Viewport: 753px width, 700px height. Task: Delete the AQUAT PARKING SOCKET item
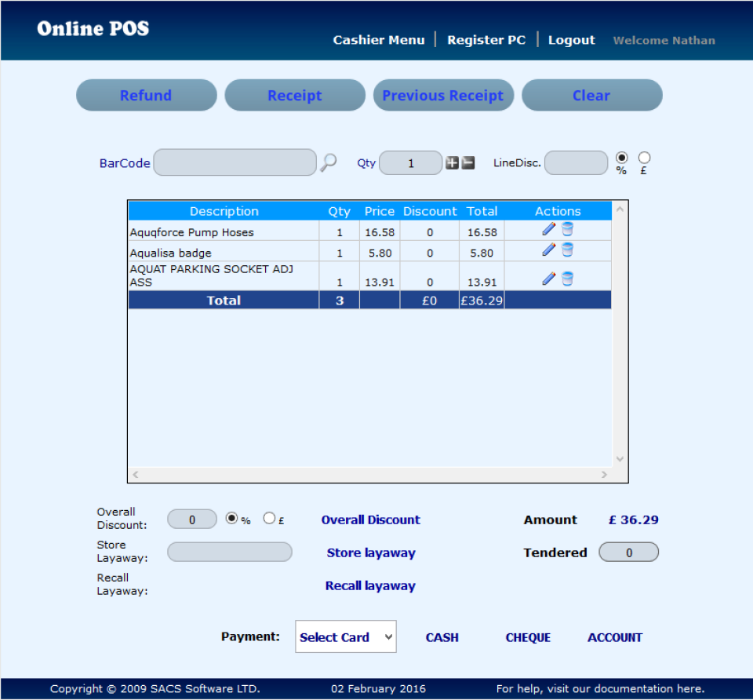pyautogui.click(x=567, y=279)
